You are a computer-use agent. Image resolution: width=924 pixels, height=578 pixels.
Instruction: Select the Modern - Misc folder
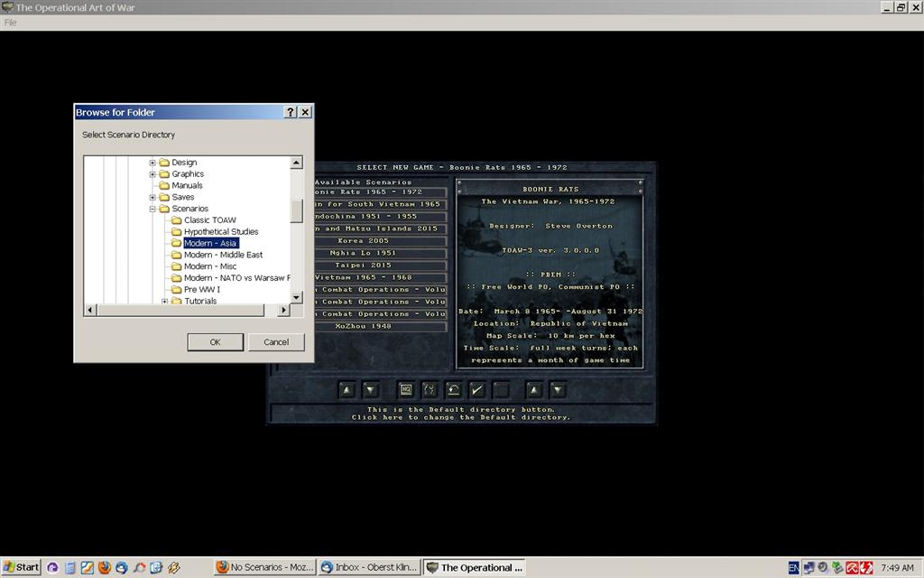(x=210, y=266)
